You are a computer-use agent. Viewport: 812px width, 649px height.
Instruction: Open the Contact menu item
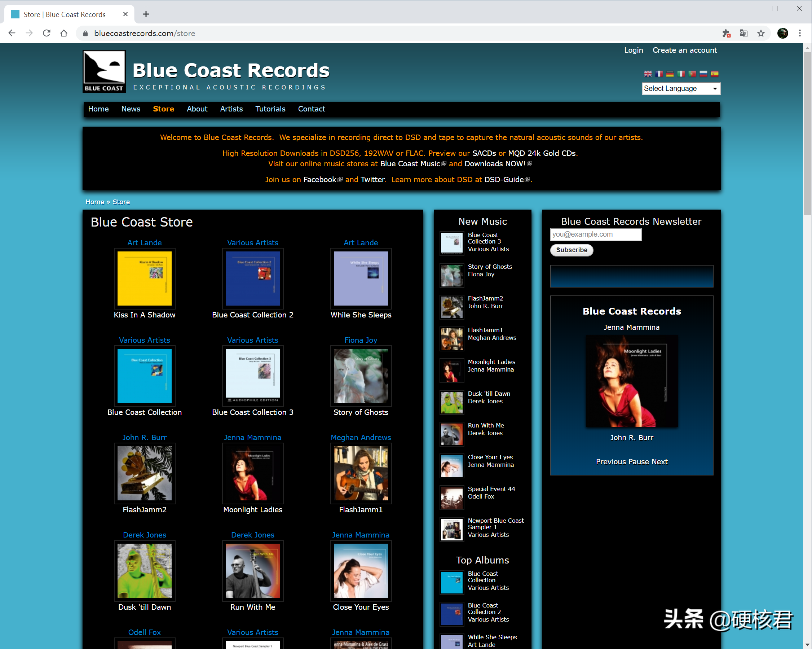312,109
